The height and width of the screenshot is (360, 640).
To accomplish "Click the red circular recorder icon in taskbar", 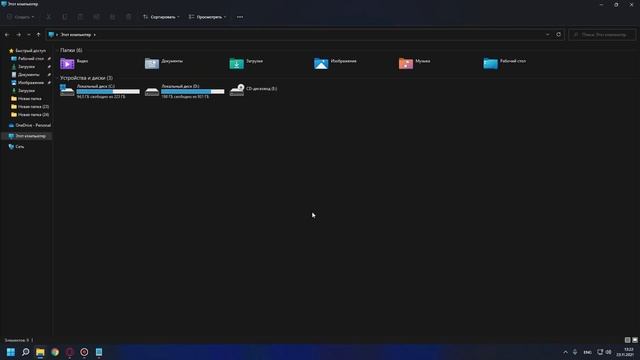I will [x=84, y=352].
